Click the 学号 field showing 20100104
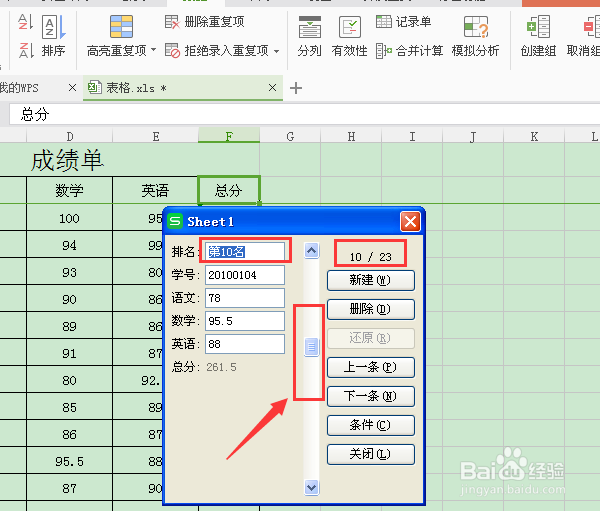The height and width of the screenshot is (511, 600). 245,275
